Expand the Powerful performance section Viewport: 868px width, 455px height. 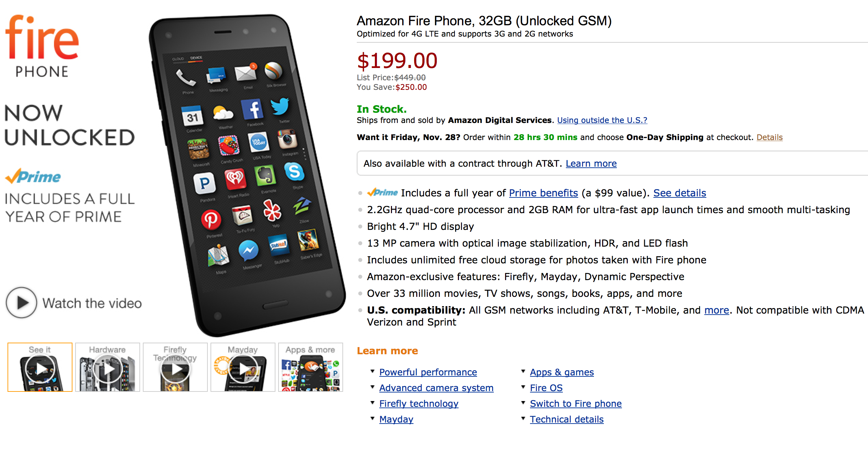[428, 372]
